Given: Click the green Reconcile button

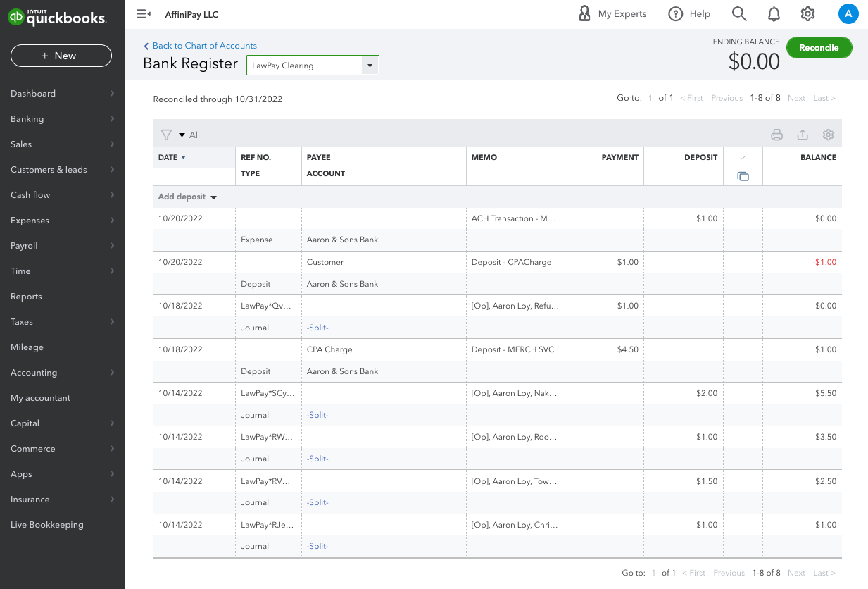Looking at the screenshot, I should [x=819, y=48].
